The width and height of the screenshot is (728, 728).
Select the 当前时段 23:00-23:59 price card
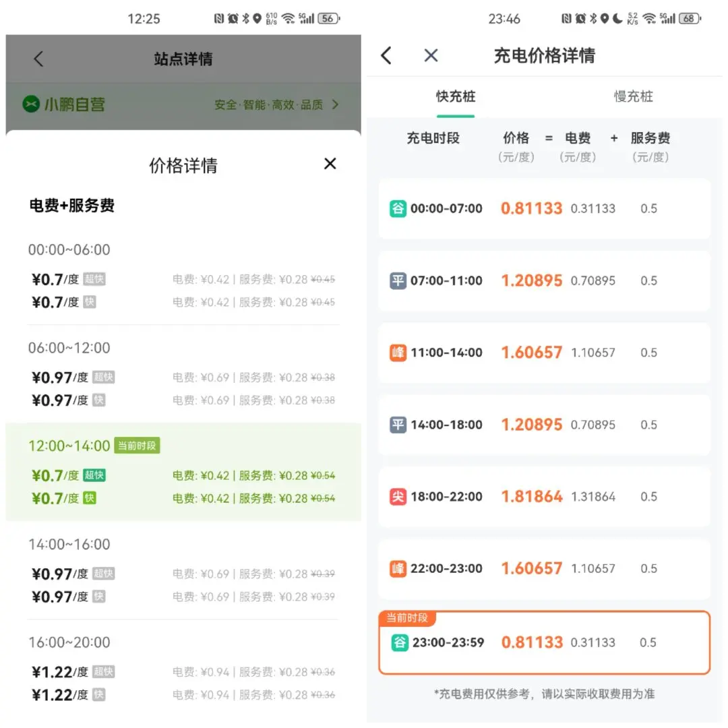pyautogui.click(x=544, y=642)
